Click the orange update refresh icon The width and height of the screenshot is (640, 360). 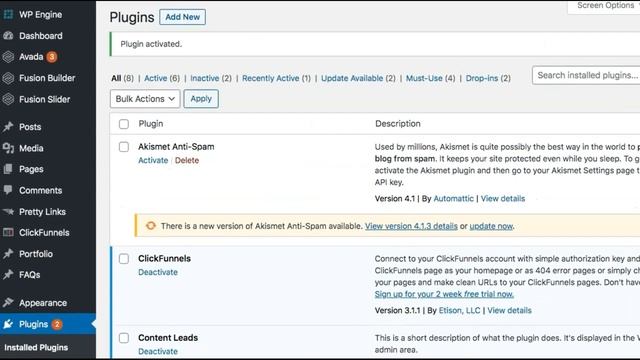coord(151,226)
